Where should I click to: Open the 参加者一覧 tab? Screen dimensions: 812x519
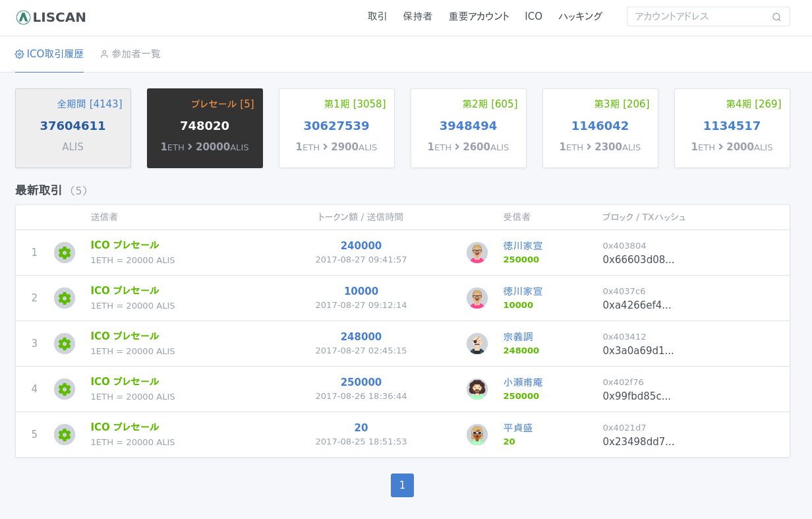(130, 54)
